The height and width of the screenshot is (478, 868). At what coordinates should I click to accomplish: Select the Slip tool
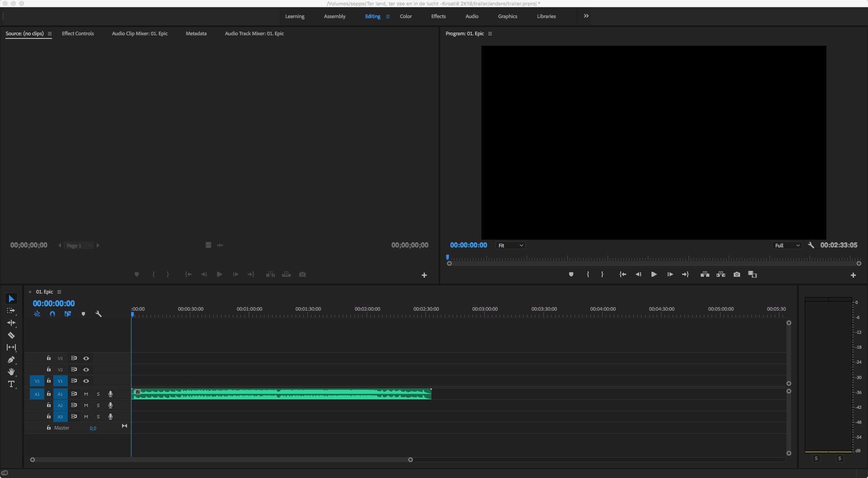tap(11, 347)
